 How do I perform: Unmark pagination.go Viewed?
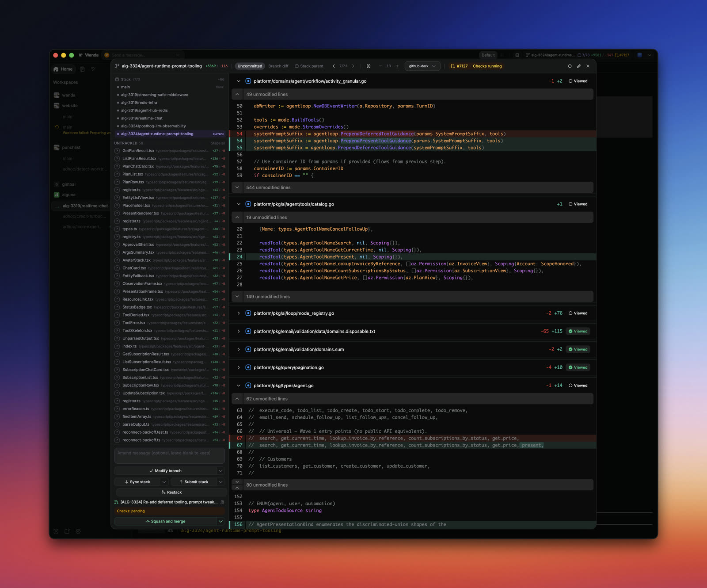pos(578,368)
